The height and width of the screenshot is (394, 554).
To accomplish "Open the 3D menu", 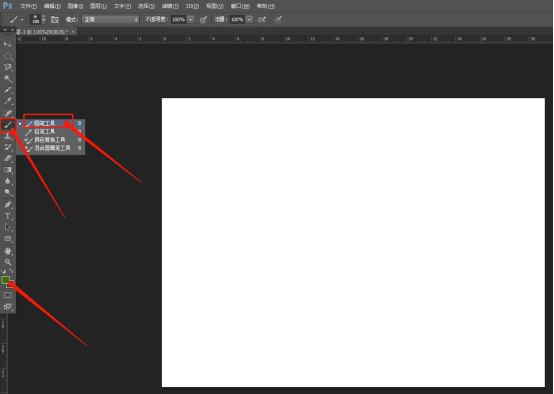I will (192, 6).
